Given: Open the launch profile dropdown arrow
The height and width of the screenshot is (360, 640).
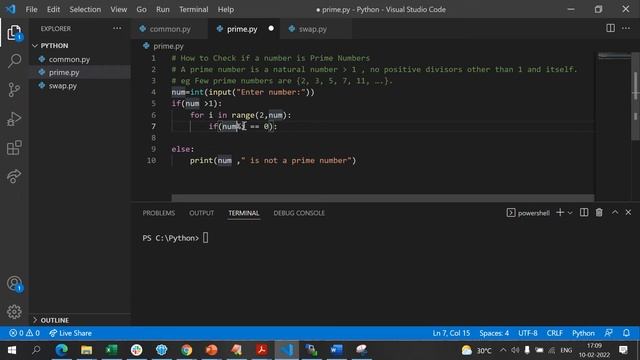Looking at the screenshot, I should [570, 213].
